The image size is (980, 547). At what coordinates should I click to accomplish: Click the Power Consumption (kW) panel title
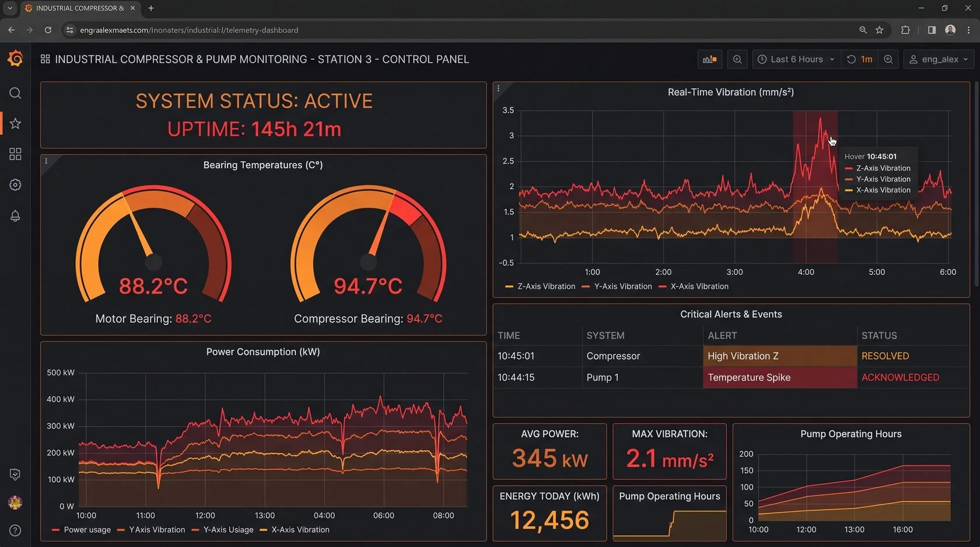263,352
